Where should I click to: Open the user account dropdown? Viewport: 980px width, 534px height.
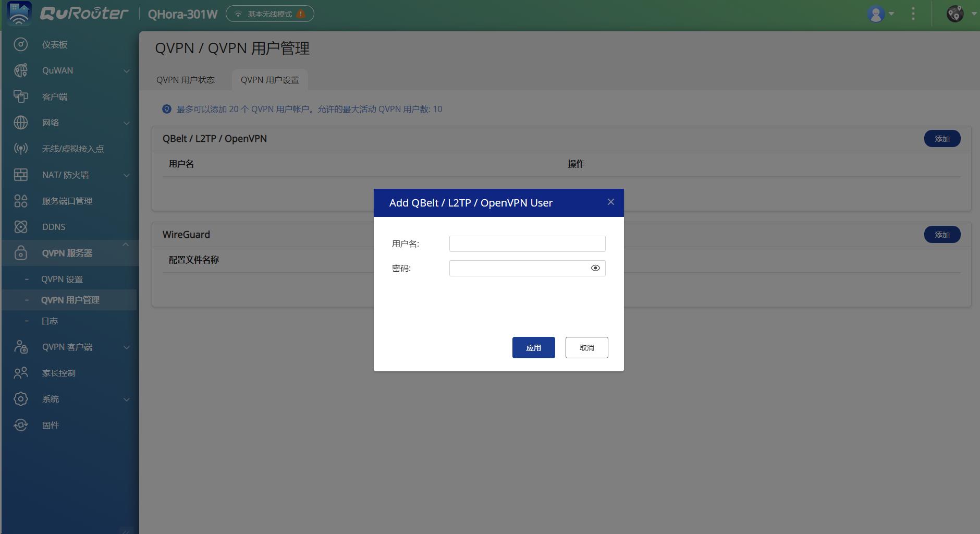(880, 14)
